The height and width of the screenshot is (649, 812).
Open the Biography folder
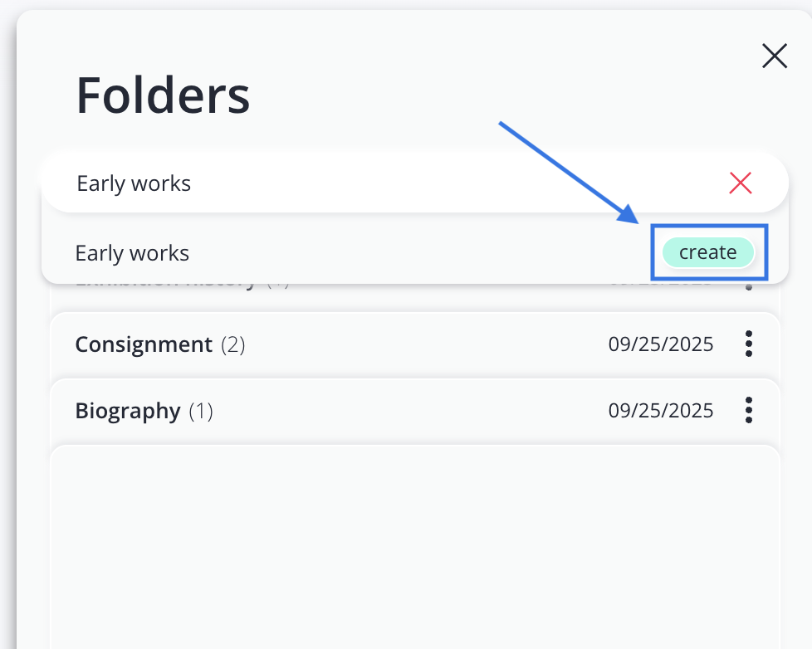(x=128, y=411)
